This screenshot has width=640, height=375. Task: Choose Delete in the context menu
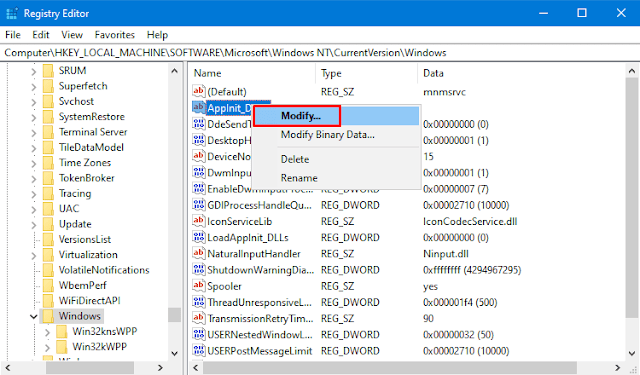(336, 159)
